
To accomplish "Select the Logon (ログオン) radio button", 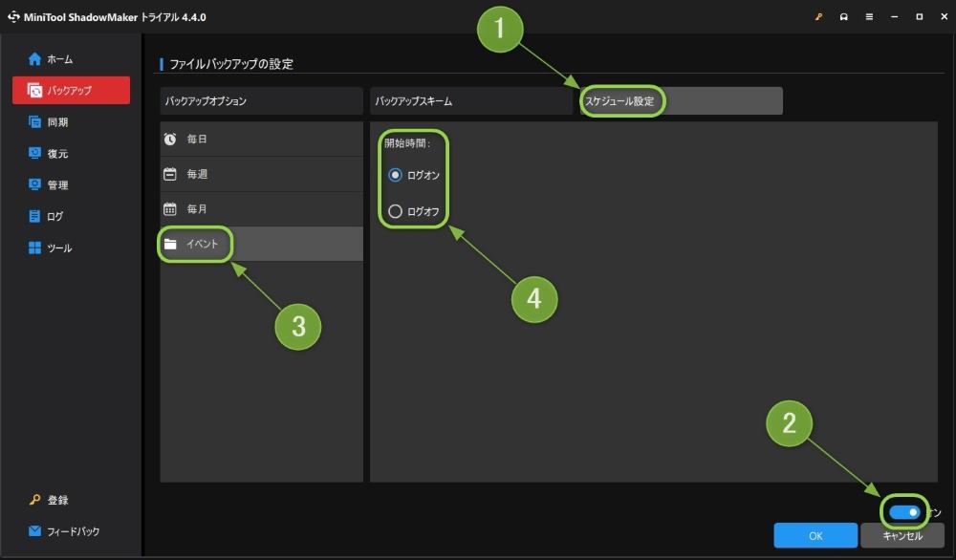I will click(x=395, y=176).
